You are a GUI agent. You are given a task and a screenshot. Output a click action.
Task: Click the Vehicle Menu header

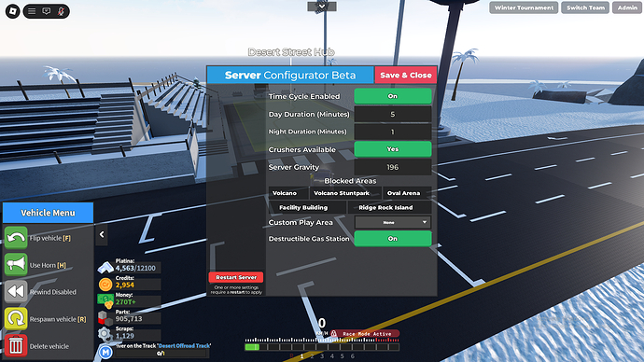(48, 213)
